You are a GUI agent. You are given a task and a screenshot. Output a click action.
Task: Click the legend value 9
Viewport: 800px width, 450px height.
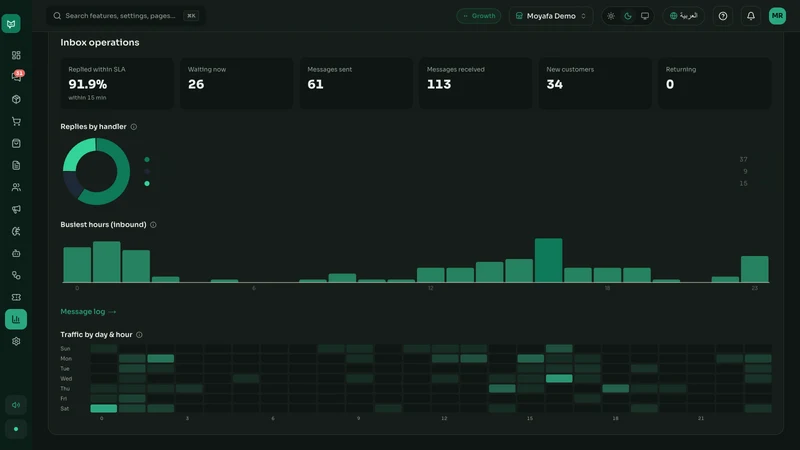pos(745,171)
